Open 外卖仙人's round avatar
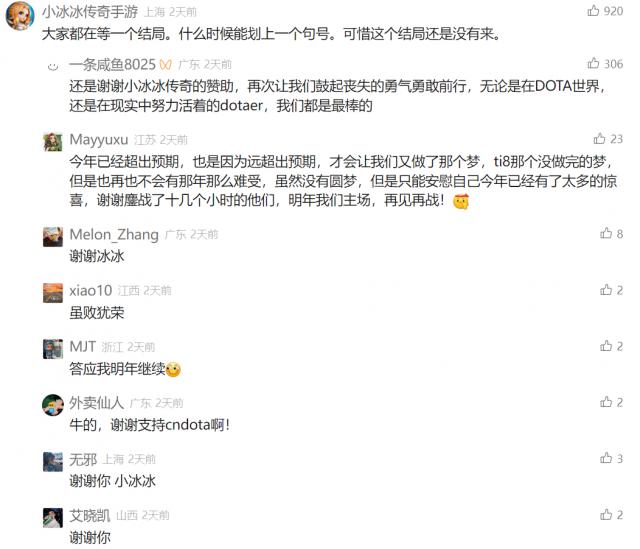This screenshot has width=640, height=549. point(53,405)
